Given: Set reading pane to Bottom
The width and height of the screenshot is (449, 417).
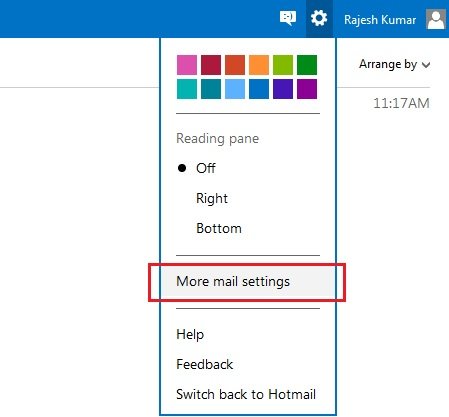Looking at the screenshot, I should (x=219, y=228).
